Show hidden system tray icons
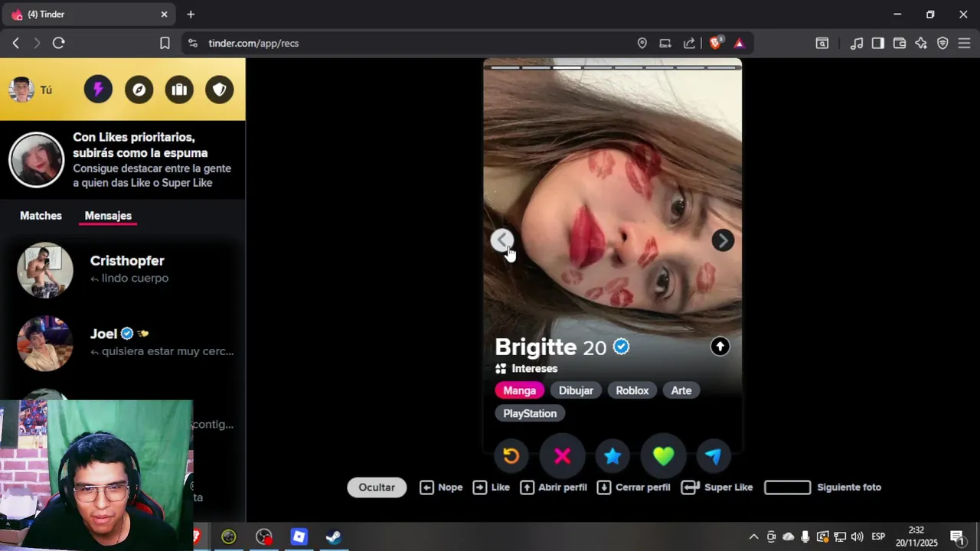980x551 pixels. click(x=753, y=536)
